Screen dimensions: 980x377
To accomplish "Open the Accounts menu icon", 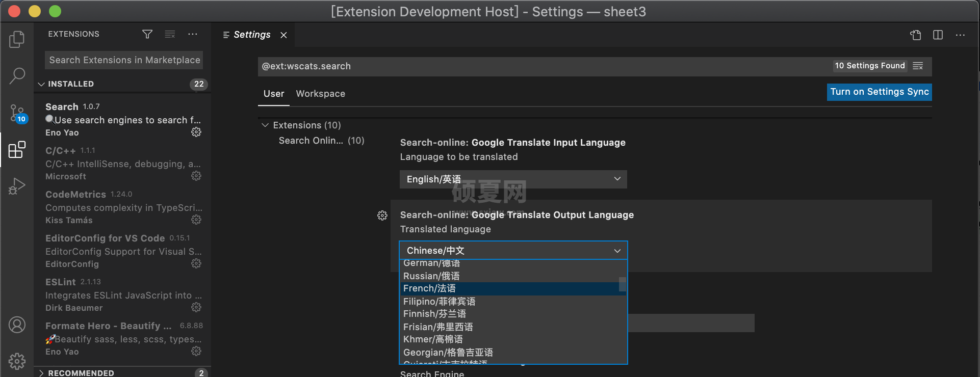I will tap(17, 325).
